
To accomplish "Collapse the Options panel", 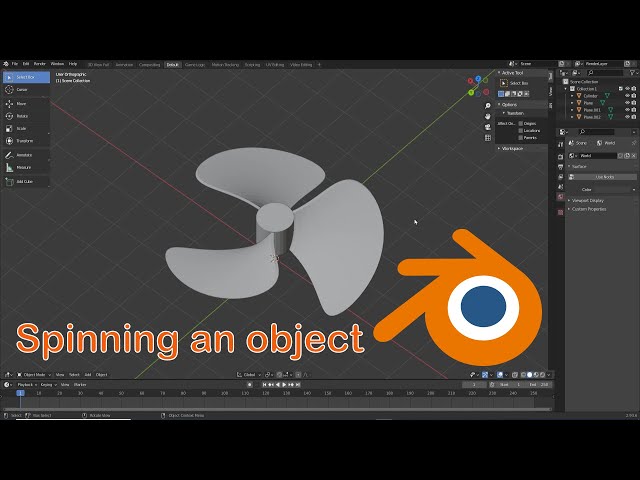I will point(499,104).
